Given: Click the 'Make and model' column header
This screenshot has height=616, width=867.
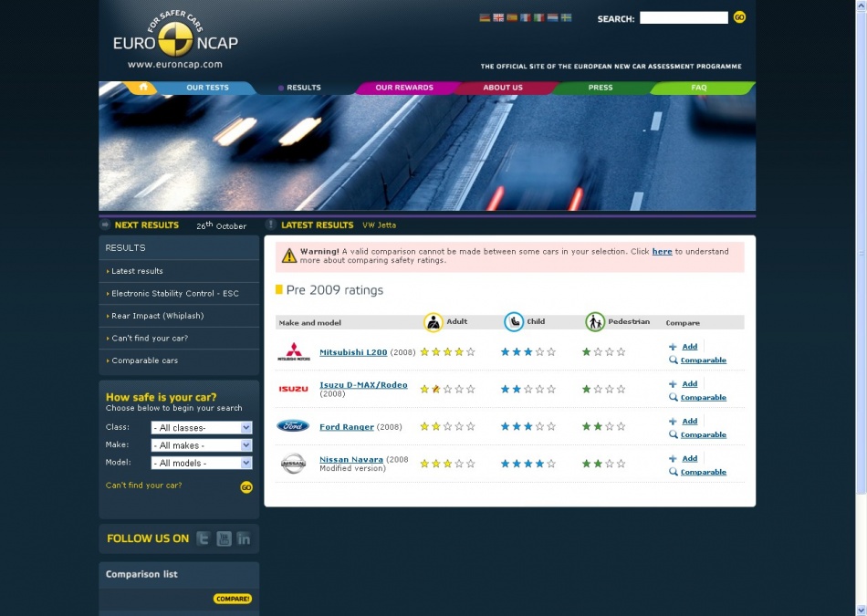Looking at the screenshot, I should pos(309,323).
